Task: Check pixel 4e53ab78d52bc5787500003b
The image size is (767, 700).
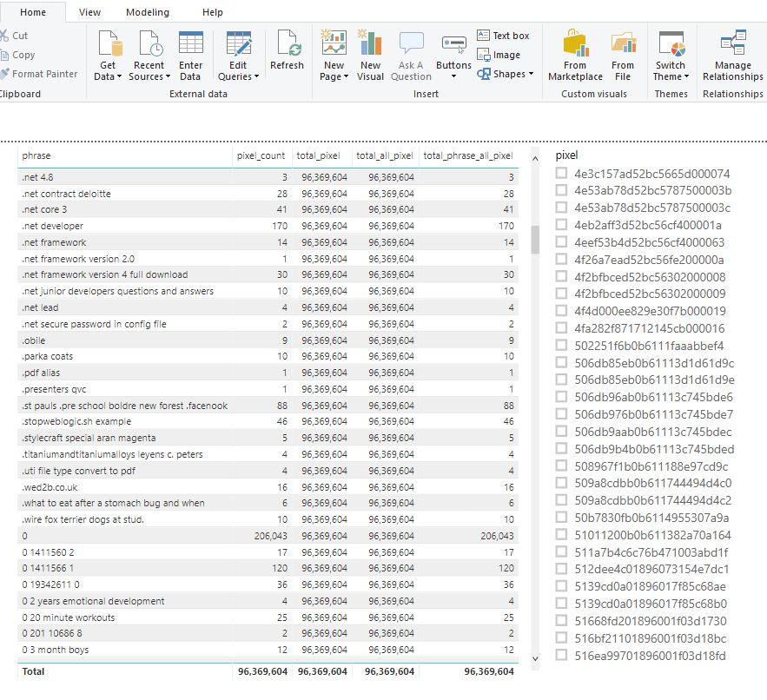Action: tap(561, 190)
